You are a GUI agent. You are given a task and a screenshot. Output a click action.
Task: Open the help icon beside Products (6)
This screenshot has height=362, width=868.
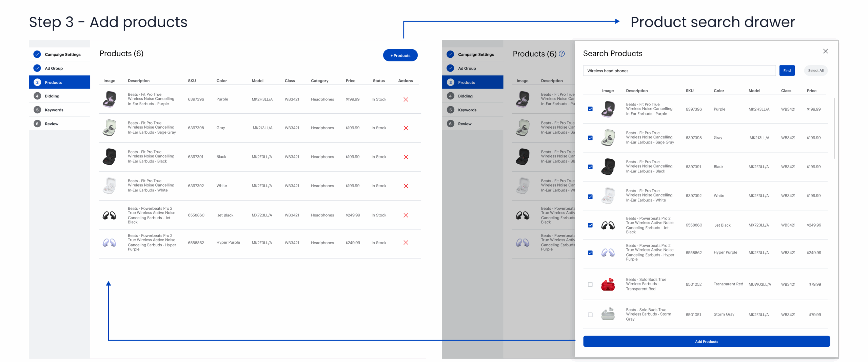[562, 54]
